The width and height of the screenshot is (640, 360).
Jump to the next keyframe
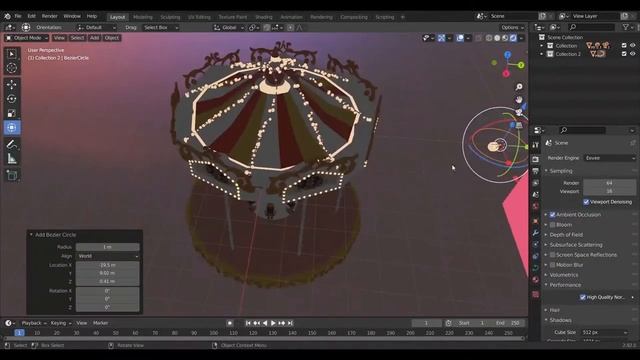282,323
